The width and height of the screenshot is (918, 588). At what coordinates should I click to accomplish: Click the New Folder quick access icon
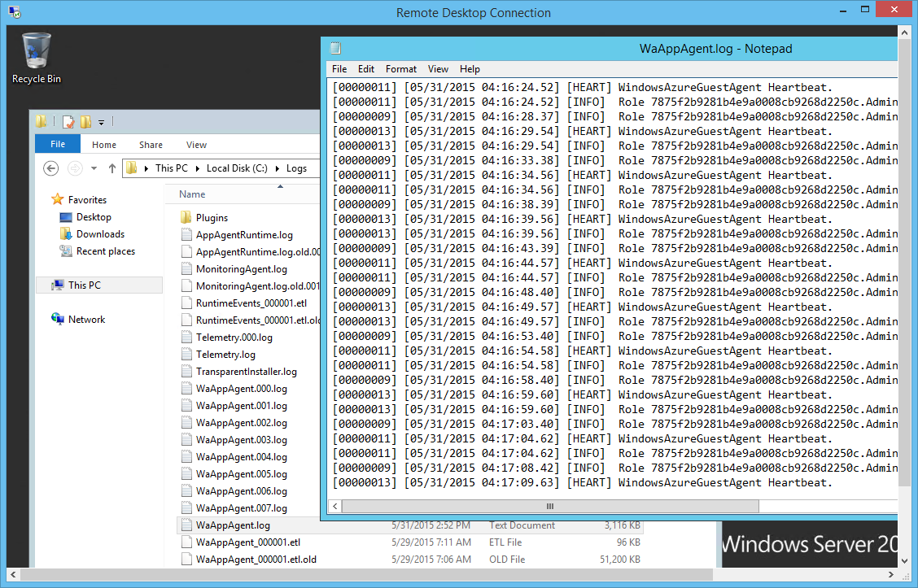[x=85, y=122]
